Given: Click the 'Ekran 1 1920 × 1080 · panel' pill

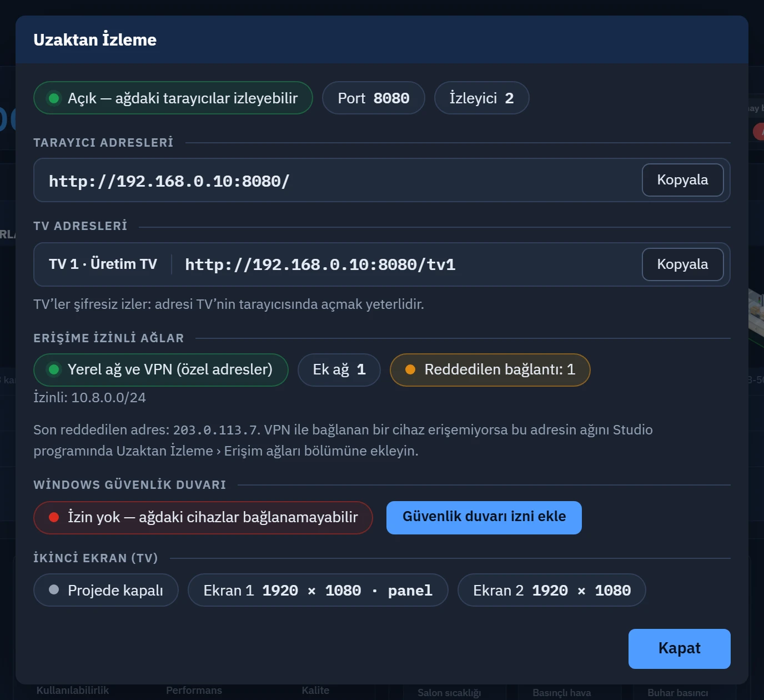Looking at the screenshot, I should (318, 590).
